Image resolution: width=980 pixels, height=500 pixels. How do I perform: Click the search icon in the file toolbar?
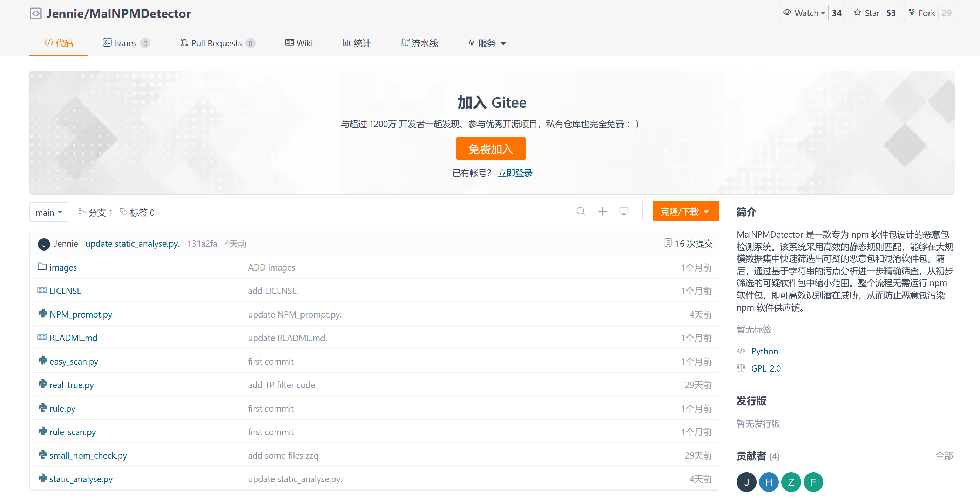[581, 211]
